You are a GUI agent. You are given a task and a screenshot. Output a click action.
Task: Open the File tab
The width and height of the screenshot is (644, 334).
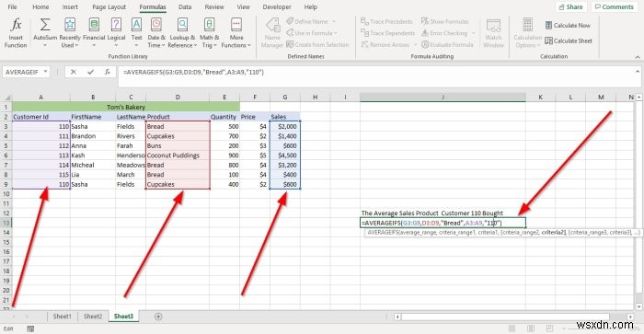(12, 7)
